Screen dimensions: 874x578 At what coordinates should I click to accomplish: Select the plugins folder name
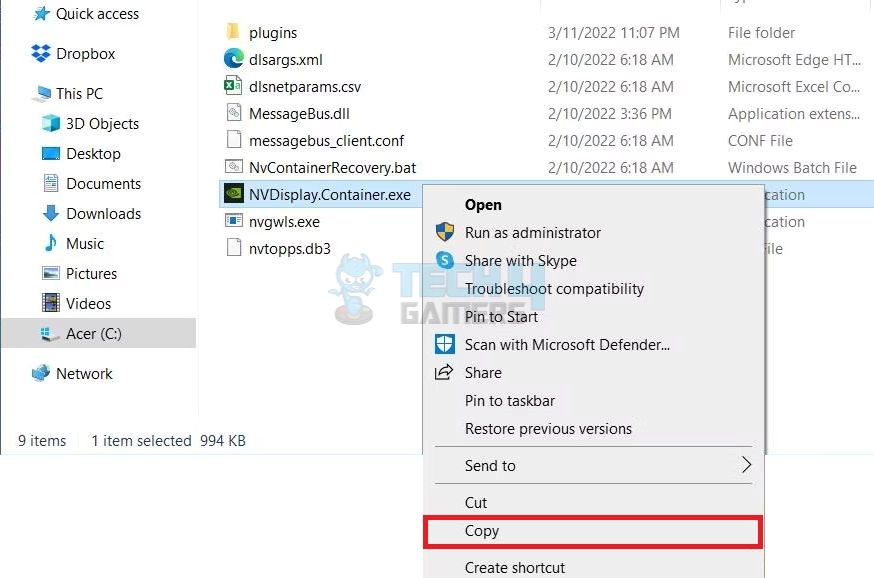click(x=273, y=33)
